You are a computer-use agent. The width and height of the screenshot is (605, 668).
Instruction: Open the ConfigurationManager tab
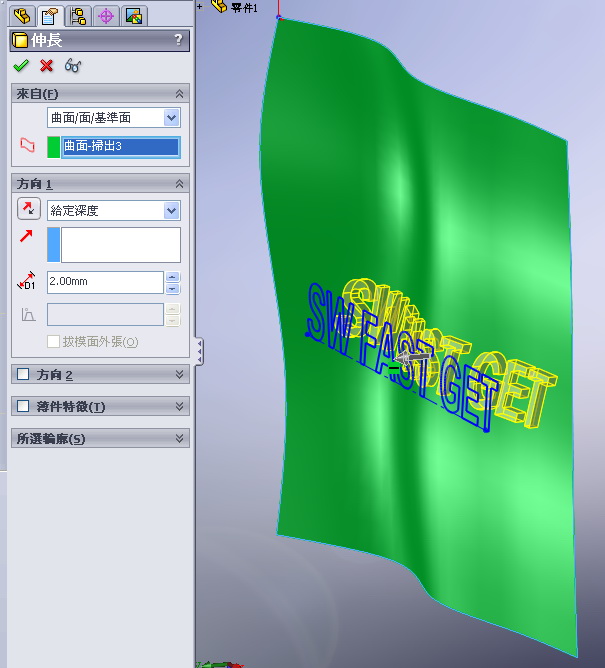pos(78,16)
